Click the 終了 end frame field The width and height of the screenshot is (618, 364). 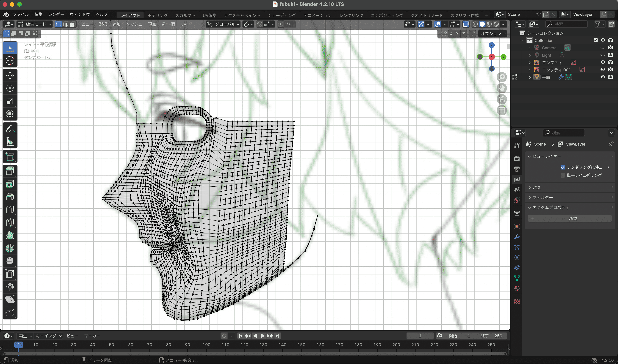(x=491, y=336)
